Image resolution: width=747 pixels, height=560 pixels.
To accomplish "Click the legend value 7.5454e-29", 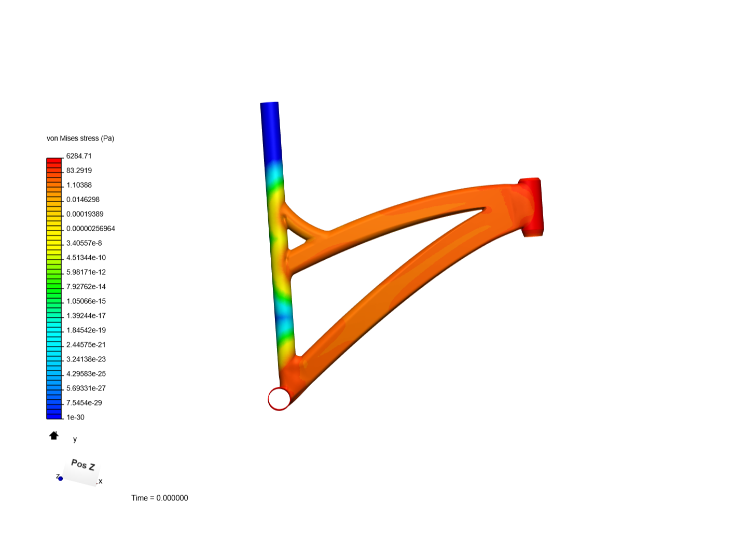I will click(x=84, y=403).
